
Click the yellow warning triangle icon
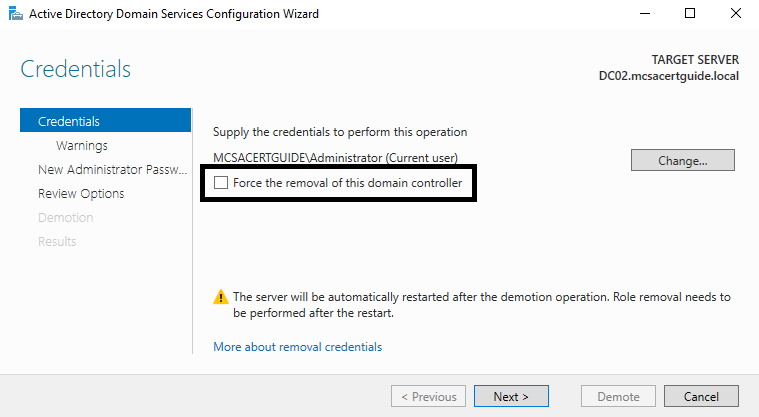pyautogui.click(x=220, y=298)
